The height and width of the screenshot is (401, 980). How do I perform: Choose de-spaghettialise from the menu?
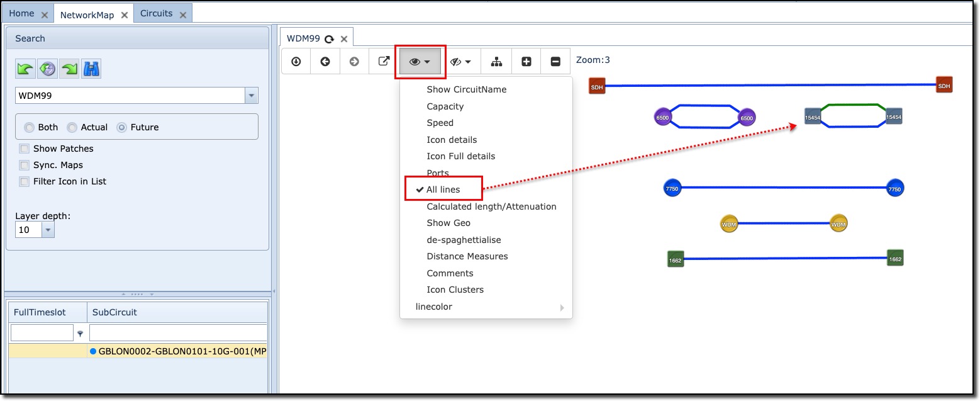(464, 240)
